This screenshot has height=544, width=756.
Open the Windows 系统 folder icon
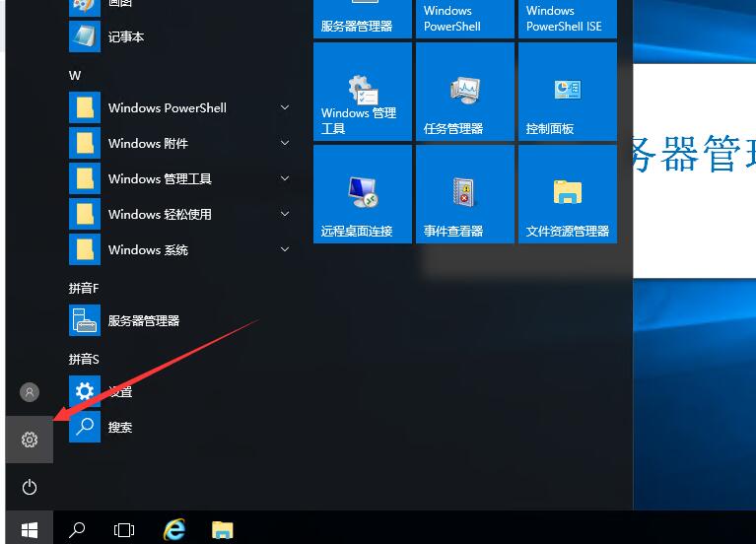(x=85, y=249)
